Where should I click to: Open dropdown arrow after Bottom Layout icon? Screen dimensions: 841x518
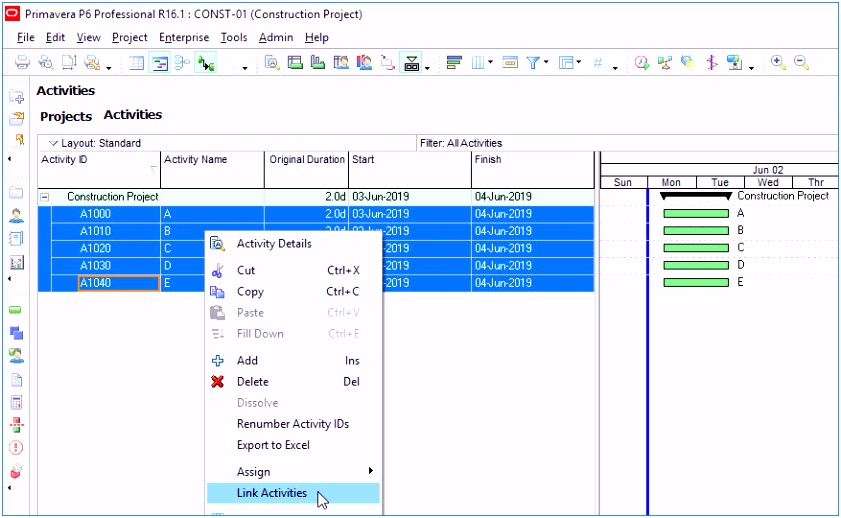click(x=427, y=68)
